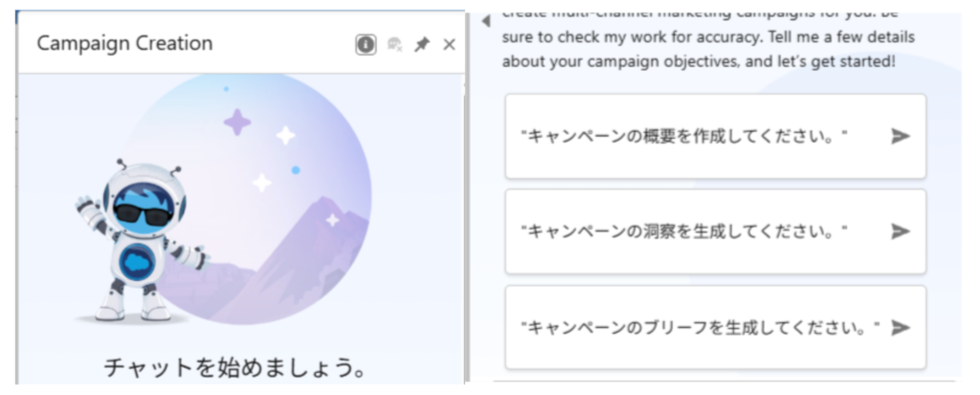Click the "チャットを始めましょう。" heading

pyautogui.click(x=235, y=367)
